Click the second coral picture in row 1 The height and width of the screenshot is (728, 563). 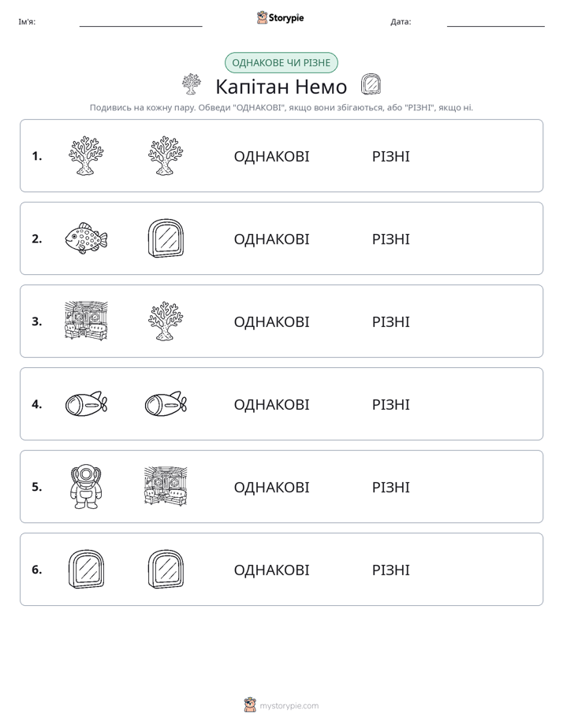click(166, 155)
